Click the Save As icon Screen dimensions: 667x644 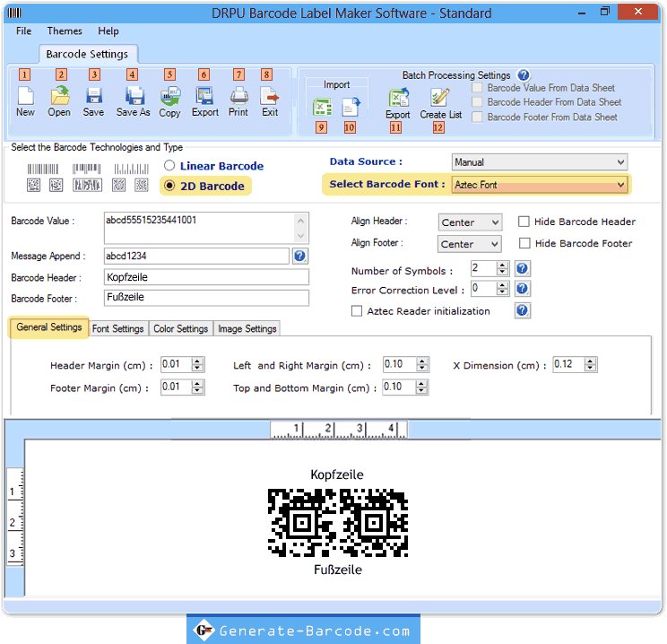tap(134, 96)
